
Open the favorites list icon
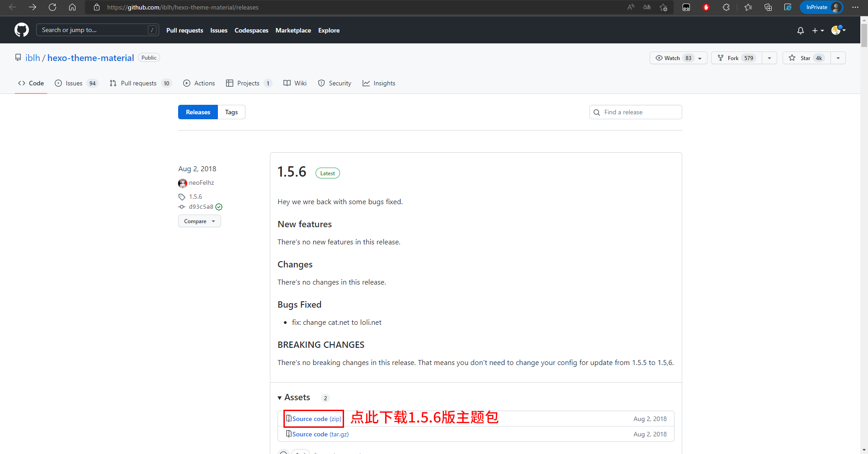click(748, 7)
